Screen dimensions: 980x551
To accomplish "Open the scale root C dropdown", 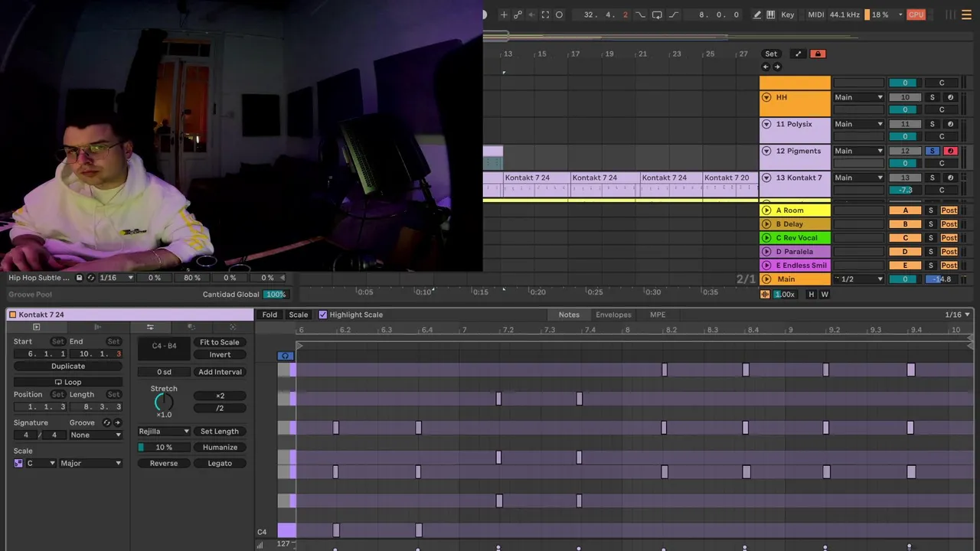I will click(x=41, y=463).
